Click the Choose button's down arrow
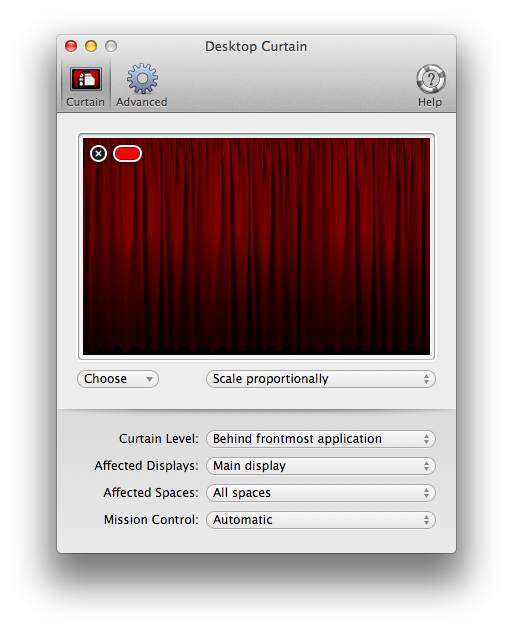Viewport: 513px width, 632px height. [149, 379]
